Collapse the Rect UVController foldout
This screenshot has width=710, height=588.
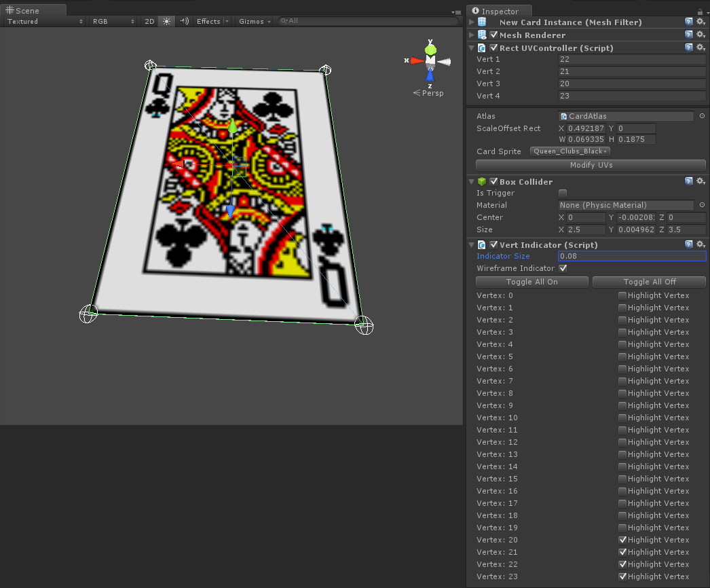click(471, 48)
